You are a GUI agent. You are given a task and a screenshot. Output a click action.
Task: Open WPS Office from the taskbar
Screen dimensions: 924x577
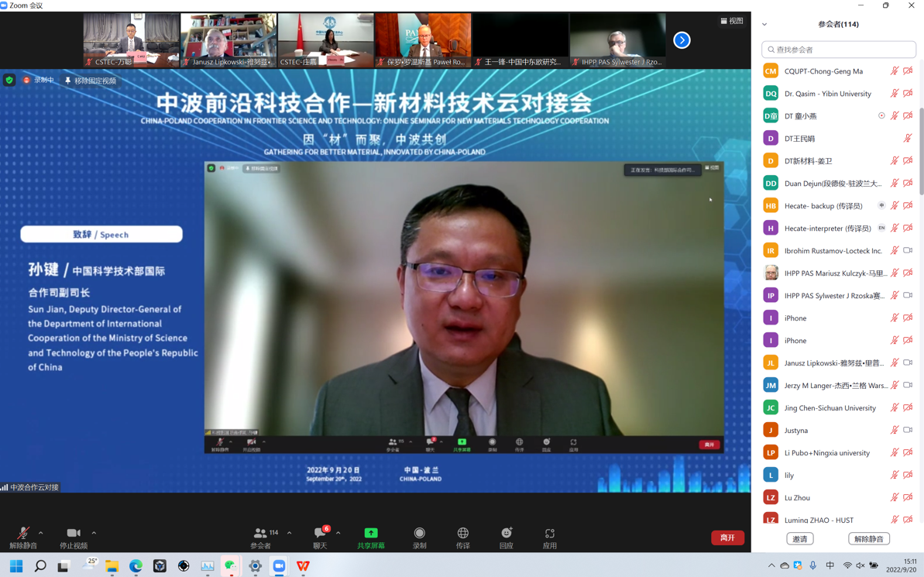click(303, 566)
